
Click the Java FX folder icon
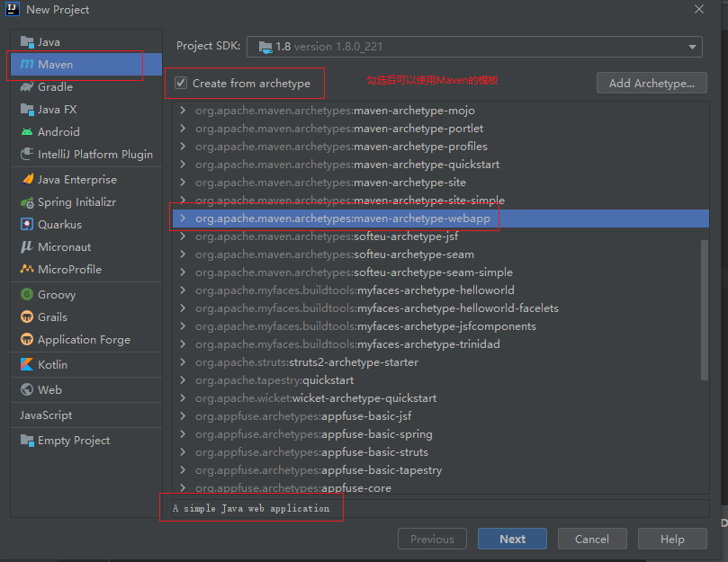[27, 110]
